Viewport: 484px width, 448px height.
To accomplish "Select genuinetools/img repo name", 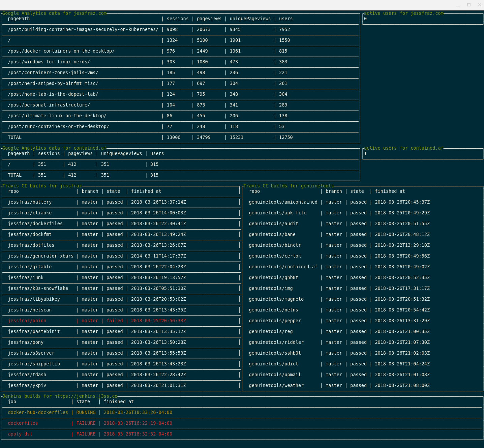I will 271,289.
